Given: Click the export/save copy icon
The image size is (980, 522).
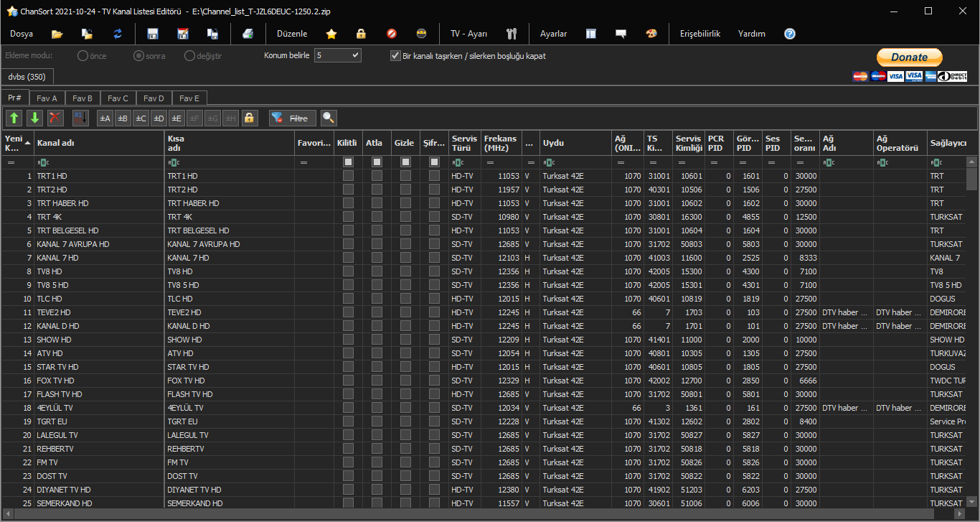Looking at the screenshot, I should click(x=212, y=34).
